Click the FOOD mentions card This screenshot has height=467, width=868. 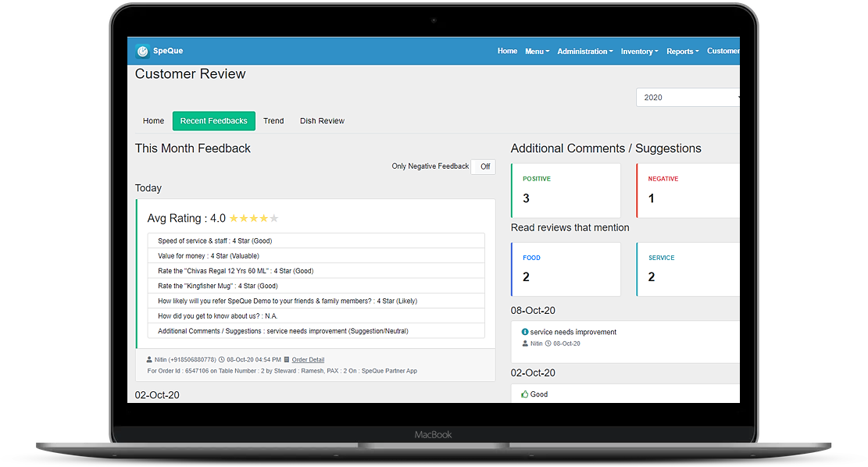(566, 269)
